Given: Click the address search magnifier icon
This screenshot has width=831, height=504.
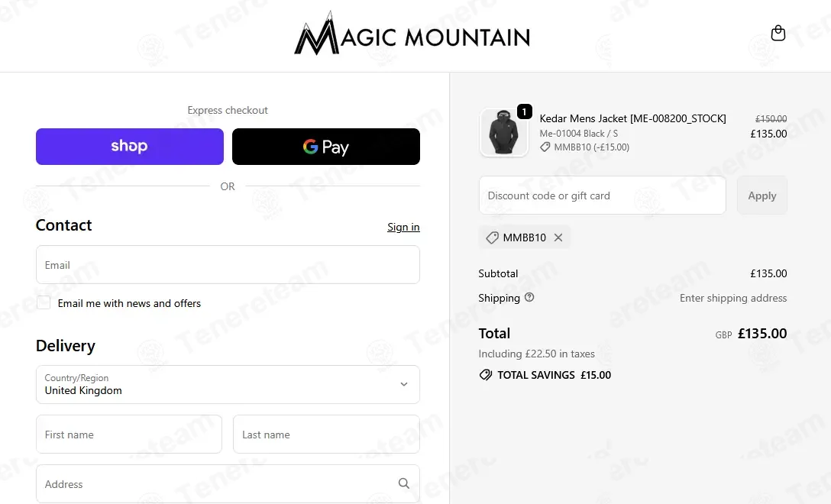Looking at the screenshot, I should [404, 483].
